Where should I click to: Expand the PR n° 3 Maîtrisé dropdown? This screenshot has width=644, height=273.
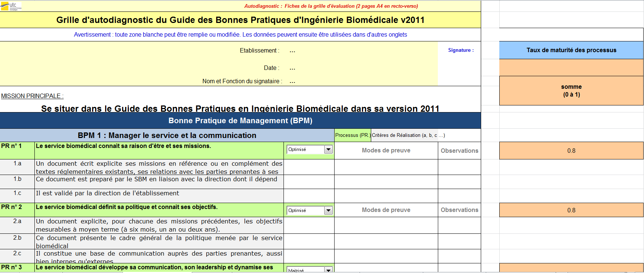(328, 270)
